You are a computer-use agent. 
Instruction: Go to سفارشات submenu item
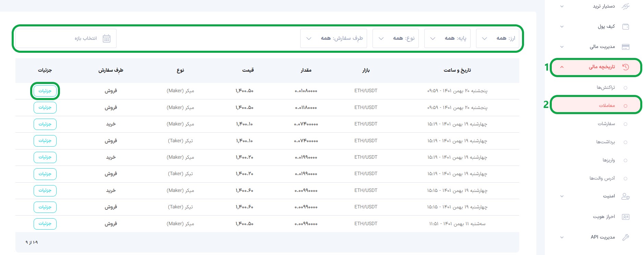point(606,124)
